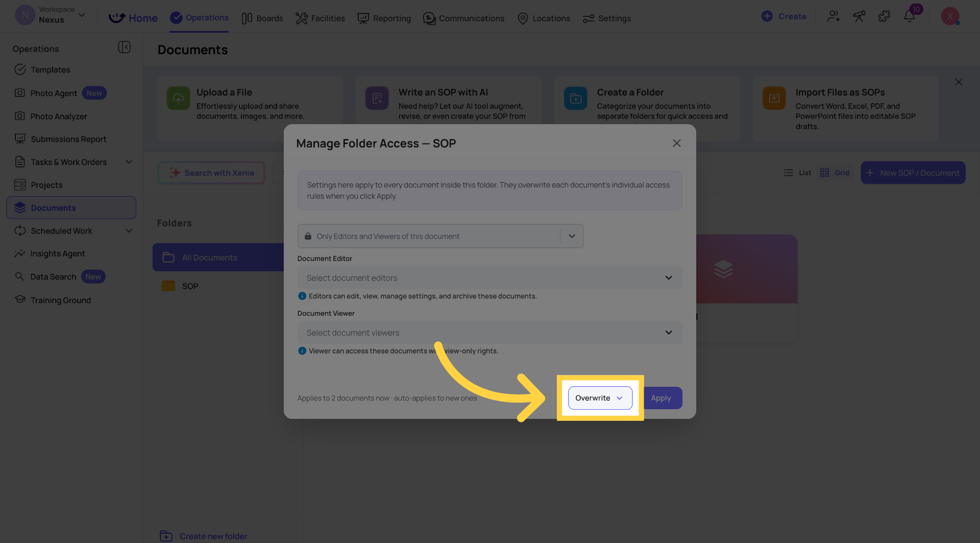Switch to List view

pyautogui.click(x=797, y=173)
